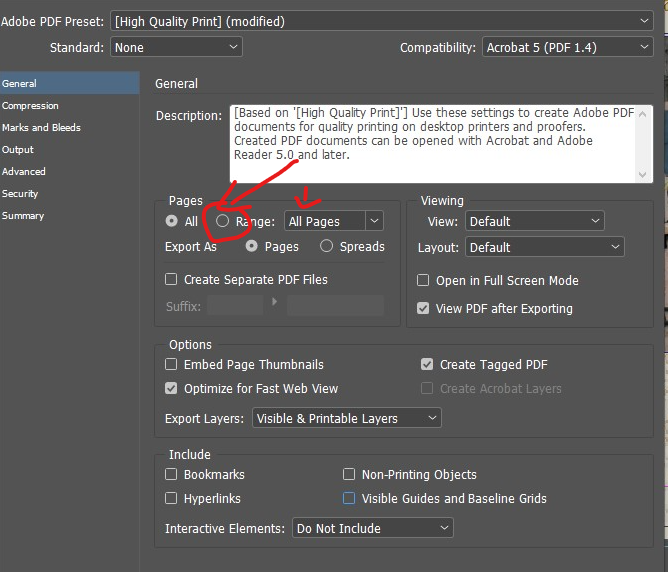Viewport: 668px width, 572px height.
Task: Choose Export As Spreads radio button
Action: click(x=327, y=246)
